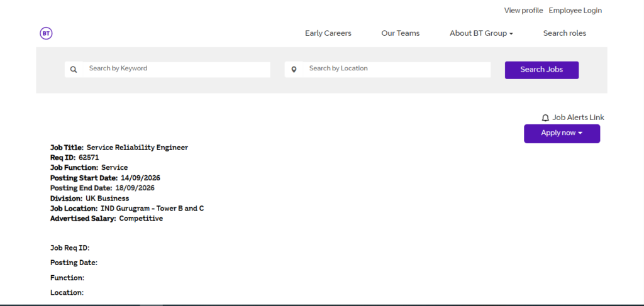
Task: Focus the Search by Keyword field
Action: click(177, 69)
